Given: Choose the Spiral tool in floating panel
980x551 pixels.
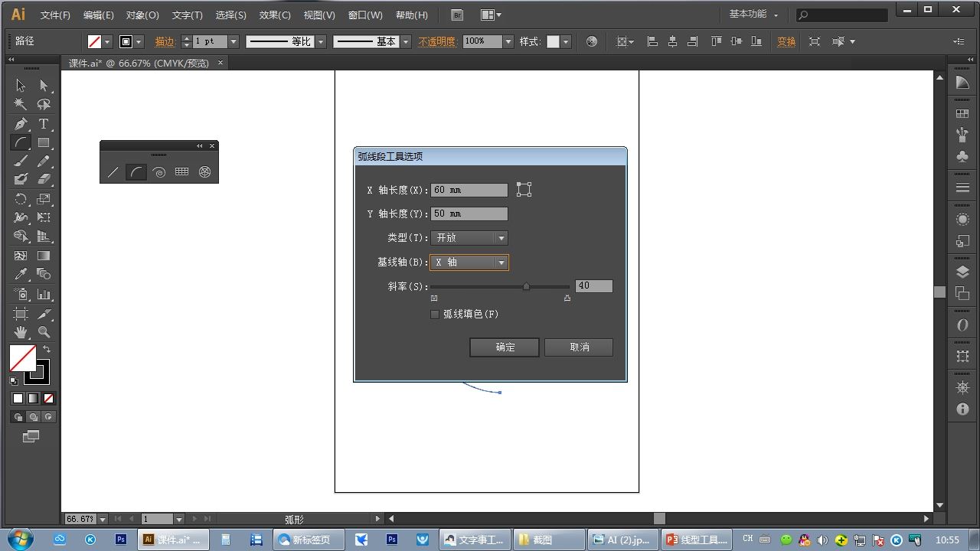Looking at the screenshot, I should 158,172.
